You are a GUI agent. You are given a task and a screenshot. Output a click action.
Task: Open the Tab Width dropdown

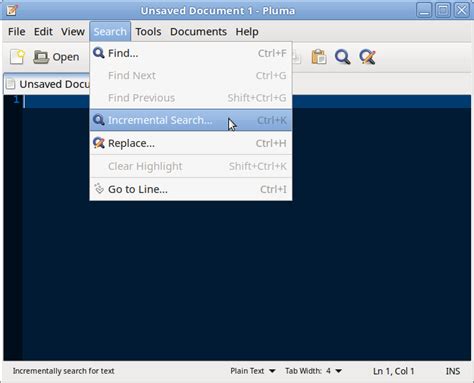(x=313, y=371)
